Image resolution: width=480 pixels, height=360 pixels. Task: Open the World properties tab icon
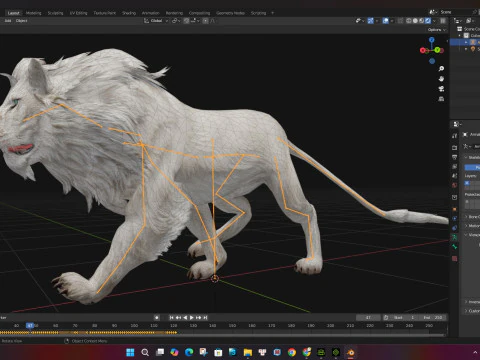455,185
